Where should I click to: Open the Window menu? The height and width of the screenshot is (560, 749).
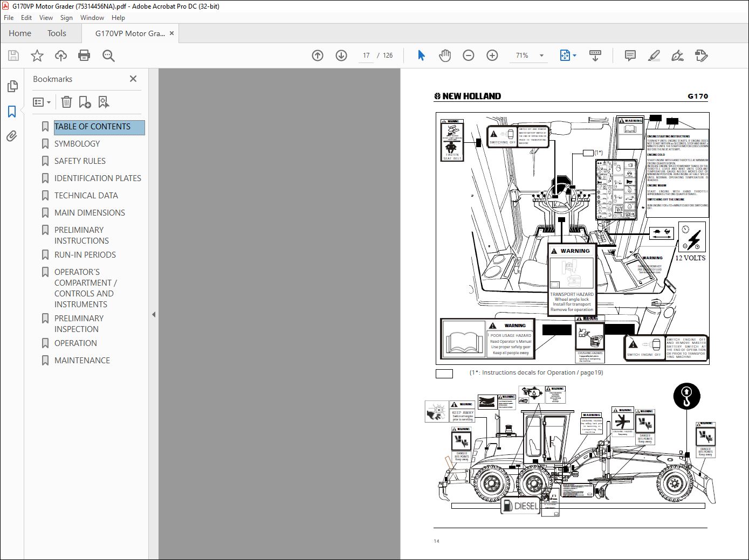click(92, 18)
